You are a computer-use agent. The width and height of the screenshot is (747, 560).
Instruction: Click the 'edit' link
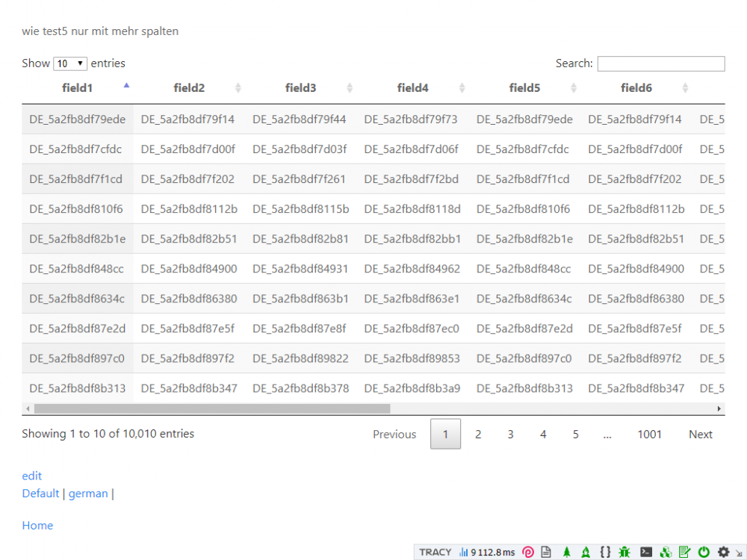[31, 476]
